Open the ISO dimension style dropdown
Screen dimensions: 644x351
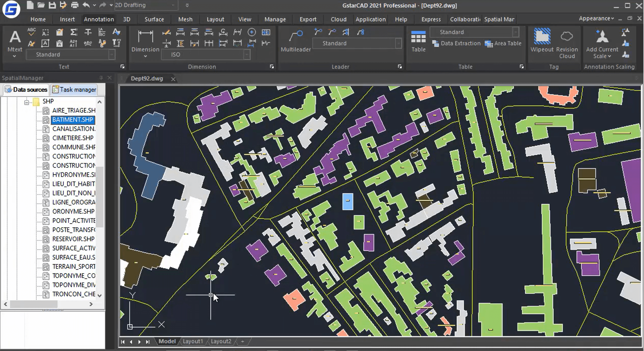[x=205, y=54]
